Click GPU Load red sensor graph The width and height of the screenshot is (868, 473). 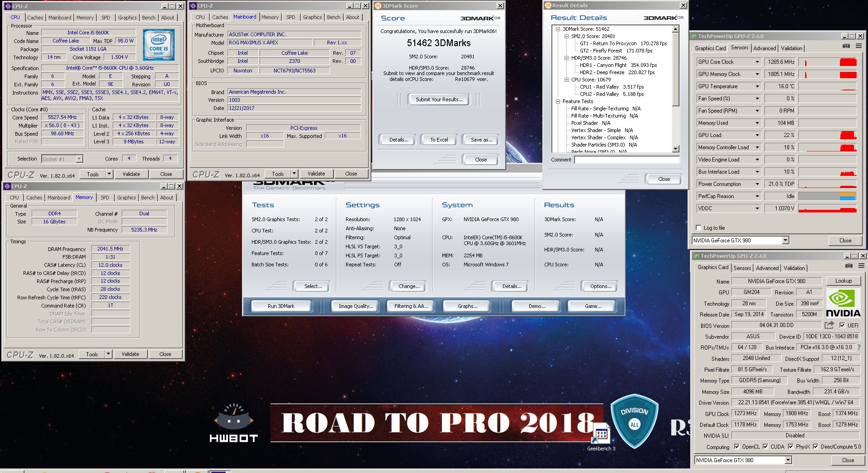tap(827, 135)
